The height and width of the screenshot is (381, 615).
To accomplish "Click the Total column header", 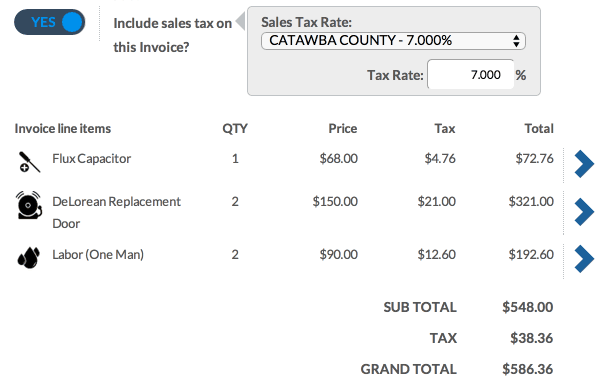I will [x=539, y=128].
